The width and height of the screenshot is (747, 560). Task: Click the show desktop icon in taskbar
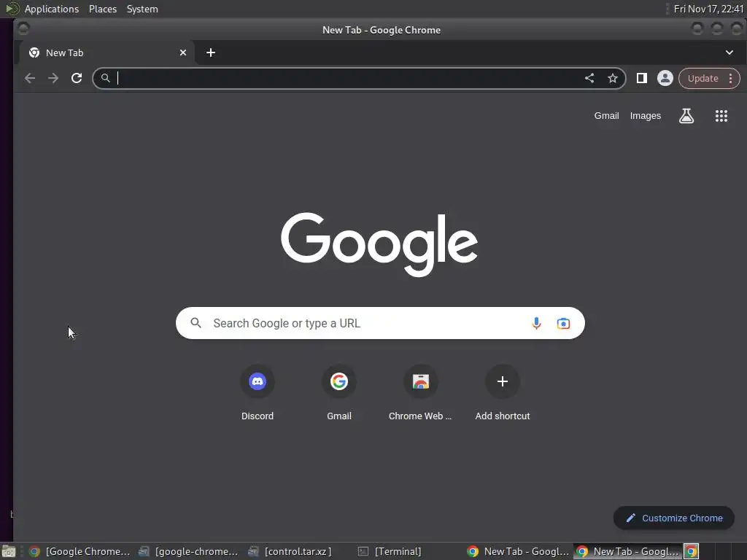9,551
